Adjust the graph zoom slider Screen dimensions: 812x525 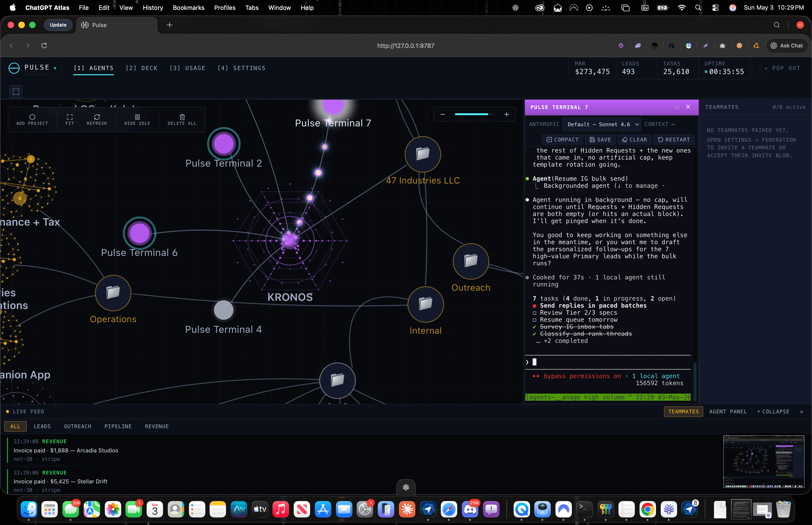pyautogui.click(x=474, y=114)
